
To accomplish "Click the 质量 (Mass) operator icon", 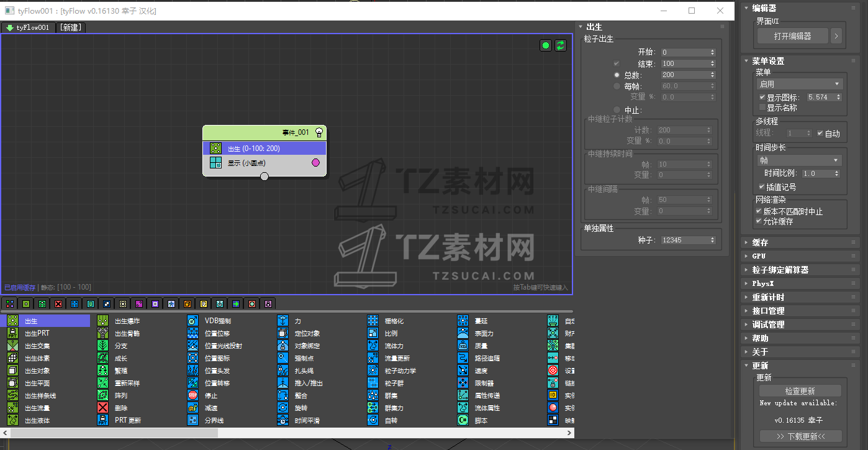I will 463,346.
